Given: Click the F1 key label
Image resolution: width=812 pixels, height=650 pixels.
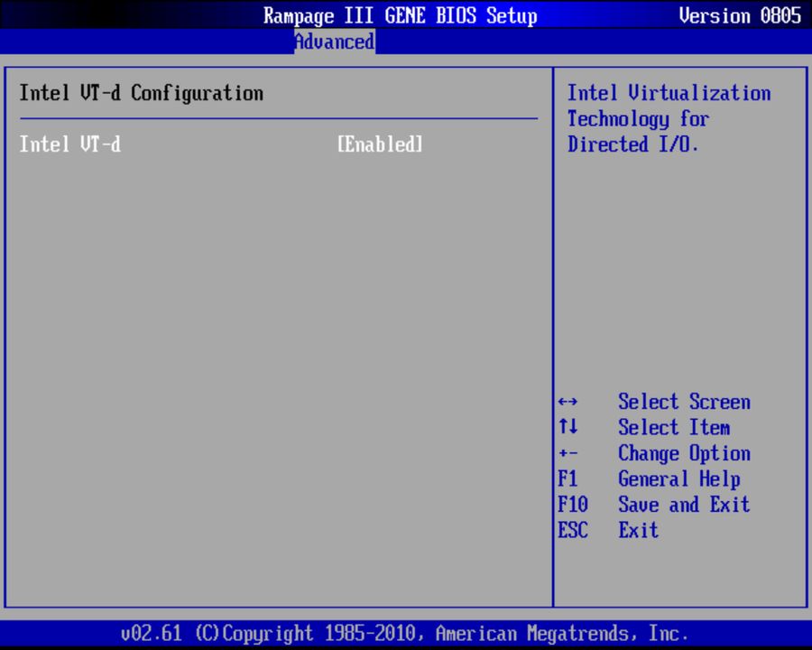Looking at the screenshot, I should 567,479.
